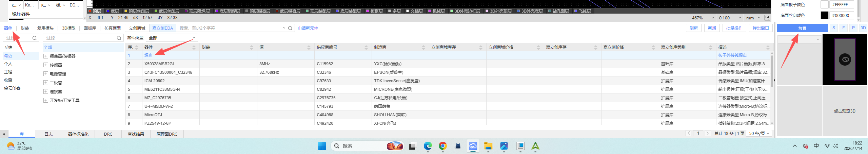Click the S symbol preview button
Image resolution: width=868 pixels, height=154 pixels.
[833, 28]
